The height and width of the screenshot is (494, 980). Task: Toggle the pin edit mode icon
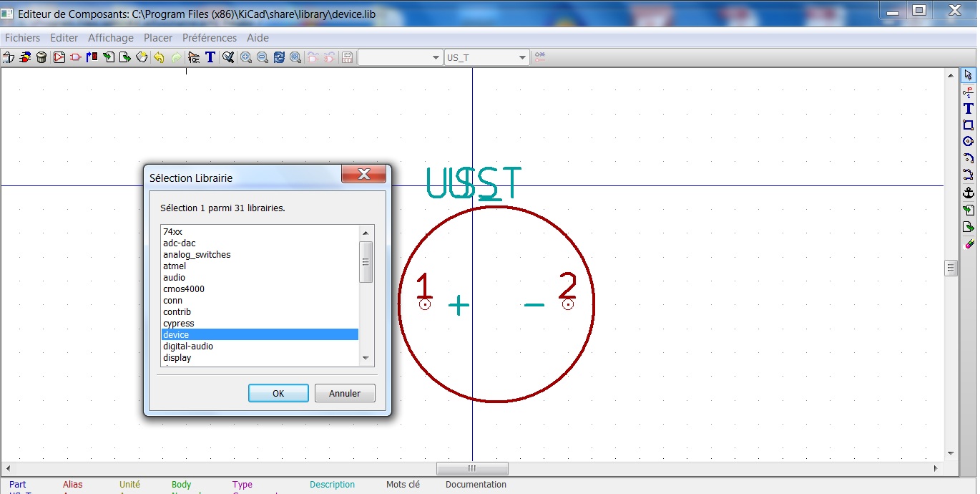click(540, 57)
